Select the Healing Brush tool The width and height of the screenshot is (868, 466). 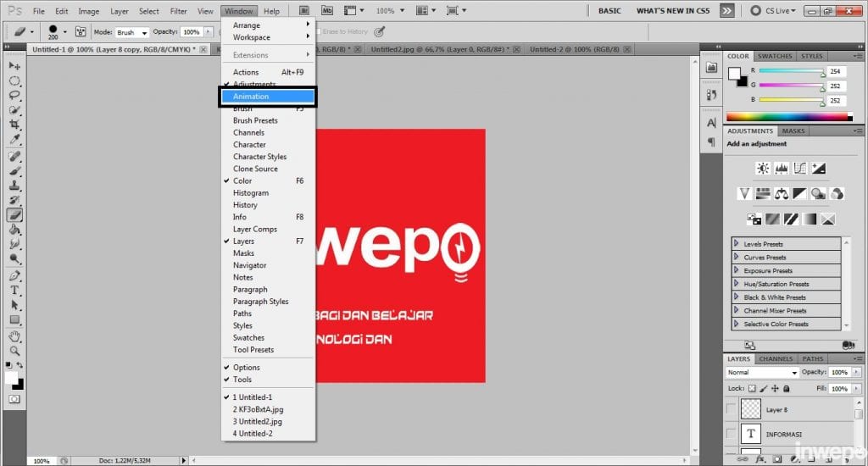14,157
